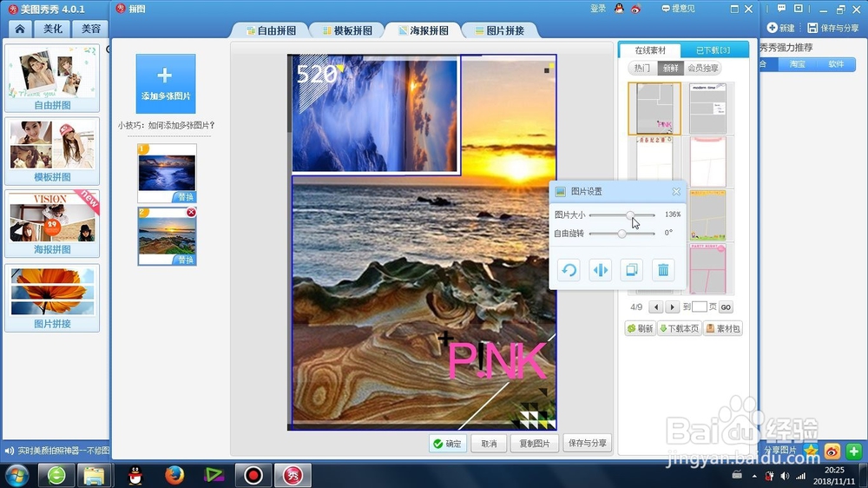
Task: Click the star favorite share icon
Action: tap(811, 451)
